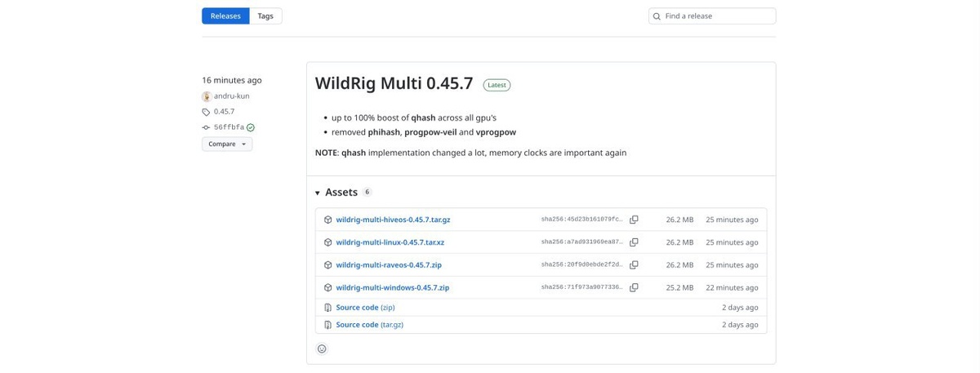Click the andru-kun avatar image
This screenshot has height=373, width=980.
(x=207, y=96)
